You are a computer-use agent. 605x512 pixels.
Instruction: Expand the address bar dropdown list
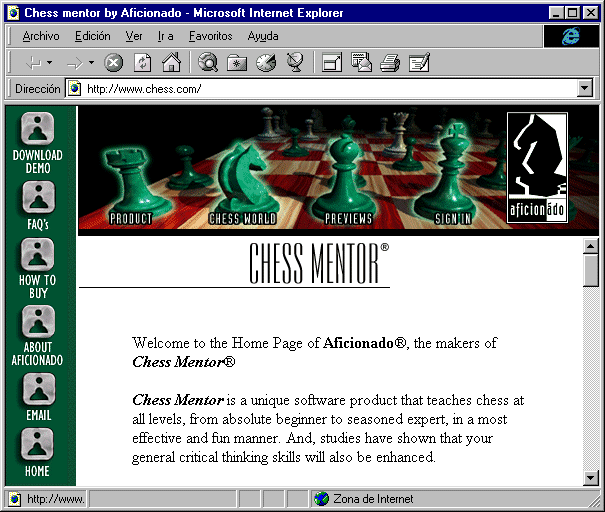click(585, 89)
